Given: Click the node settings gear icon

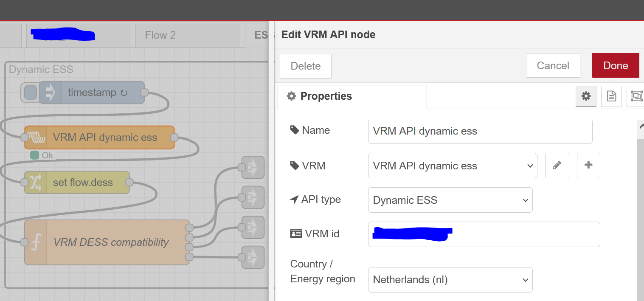Looking at the screenshot, I should [586, 96].
